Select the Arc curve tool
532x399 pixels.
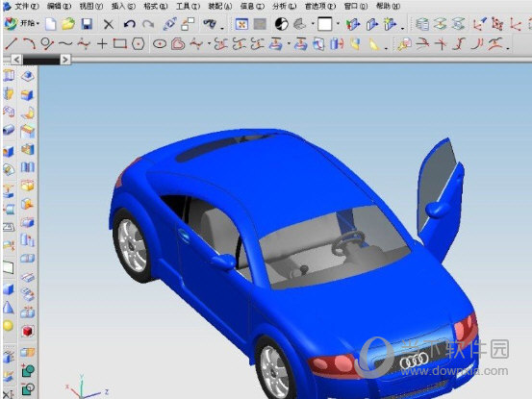pyautogui.click(x=29, y=43)
